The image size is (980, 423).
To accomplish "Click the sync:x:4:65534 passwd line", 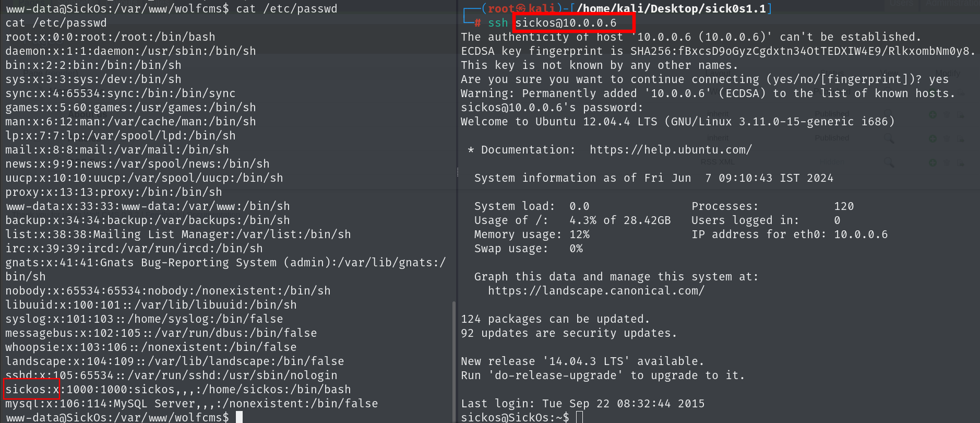I will [121, 93].
